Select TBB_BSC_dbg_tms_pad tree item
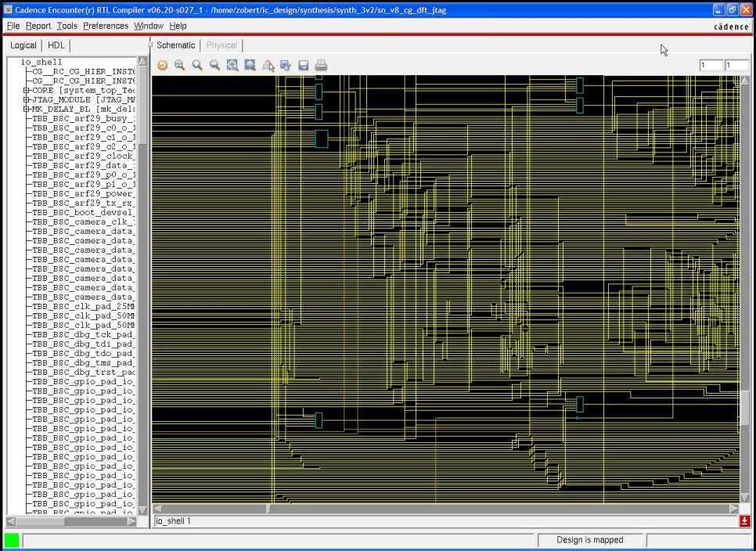The width and height of the screenshot is (756, 551). click(84, 363)
